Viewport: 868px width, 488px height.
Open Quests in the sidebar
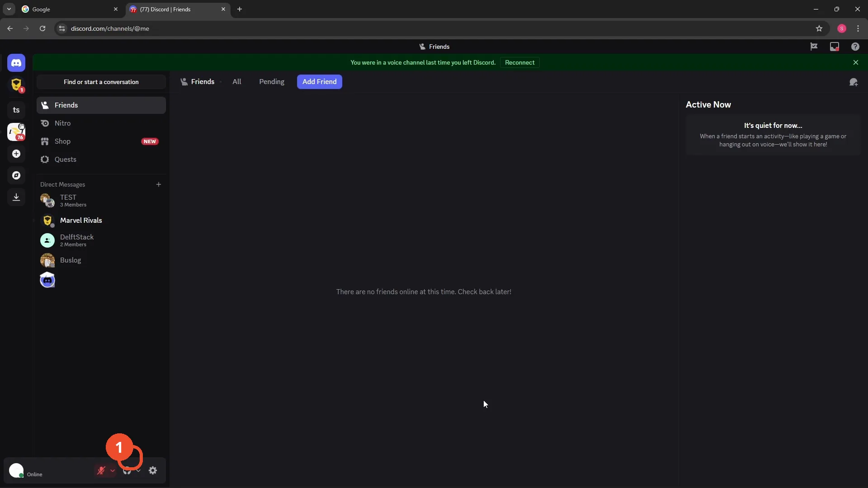[101, 160]
